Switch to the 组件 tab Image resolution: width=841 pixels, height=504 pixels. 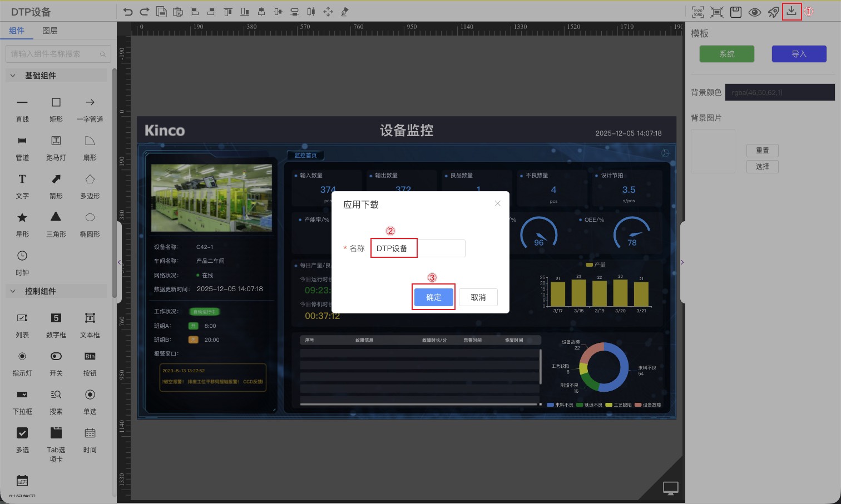17,31
